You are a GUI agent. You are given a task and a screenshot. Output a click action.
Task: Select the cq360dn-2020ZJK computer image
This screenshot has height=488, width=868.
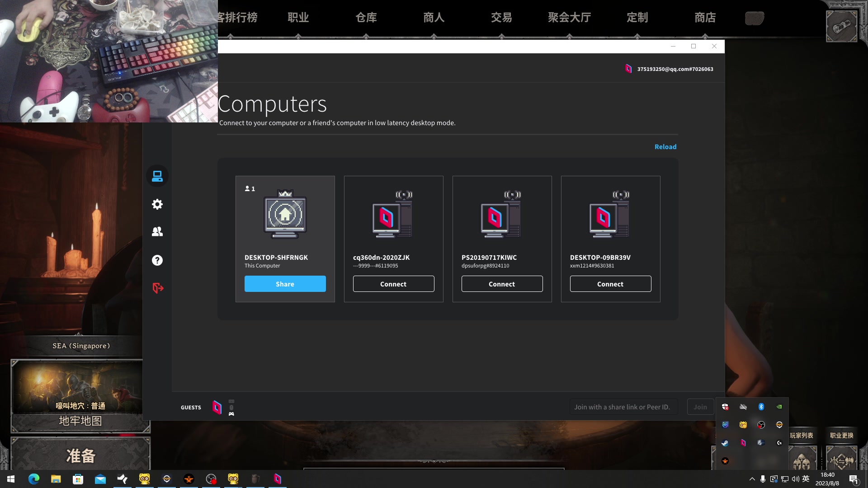click(x=392, y=214)
